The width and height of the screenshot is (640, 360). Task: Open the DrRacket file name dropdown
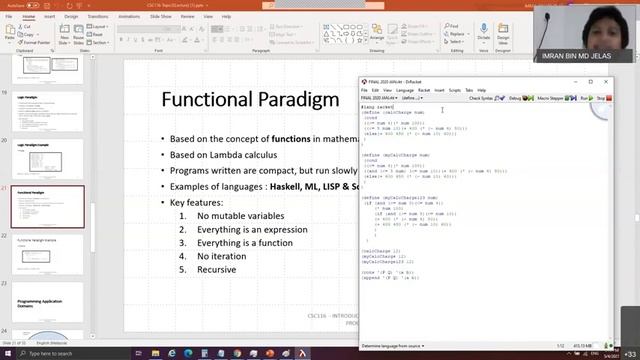click(379, 98)
